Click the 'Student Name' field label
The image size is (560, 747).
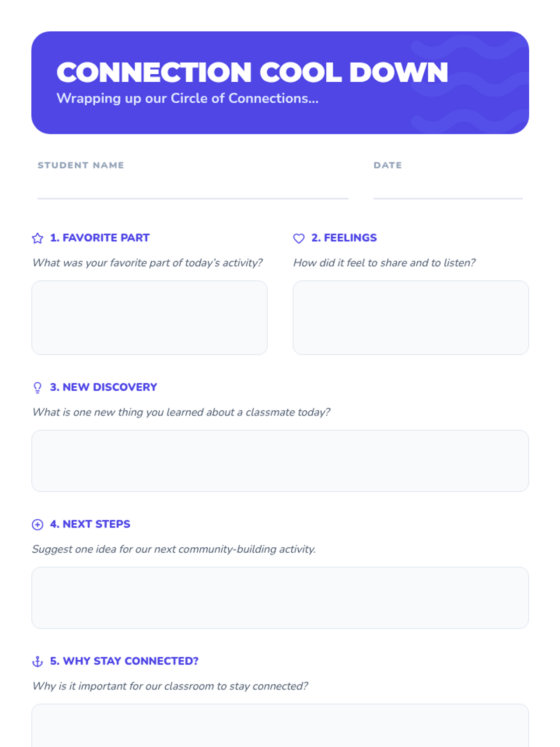click(81, 165)
